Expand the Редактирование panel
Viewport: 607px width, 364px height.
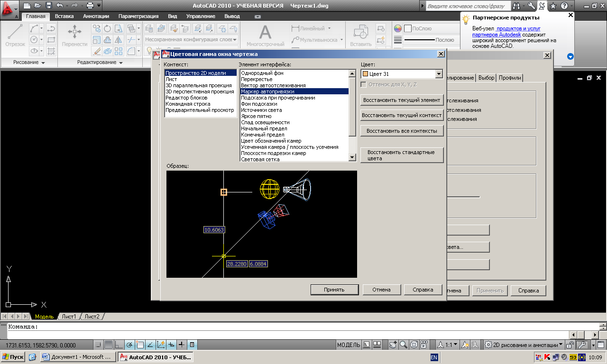pos(100,63)
